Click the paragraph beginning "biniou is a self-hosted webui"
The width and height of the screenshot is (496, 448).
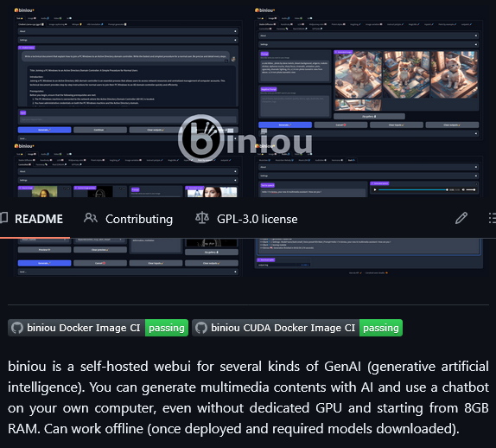pyautogui.click(x=248, y=397)
